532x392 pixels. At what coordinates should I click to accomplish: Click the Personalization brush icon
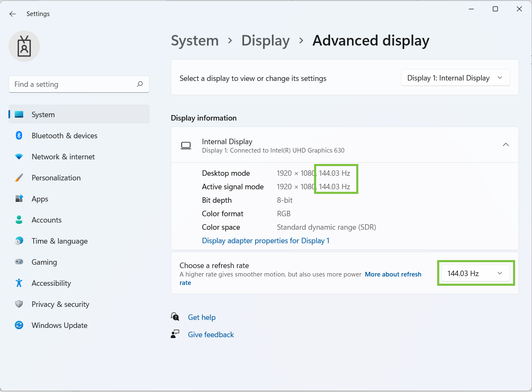(x=19, y=177)
